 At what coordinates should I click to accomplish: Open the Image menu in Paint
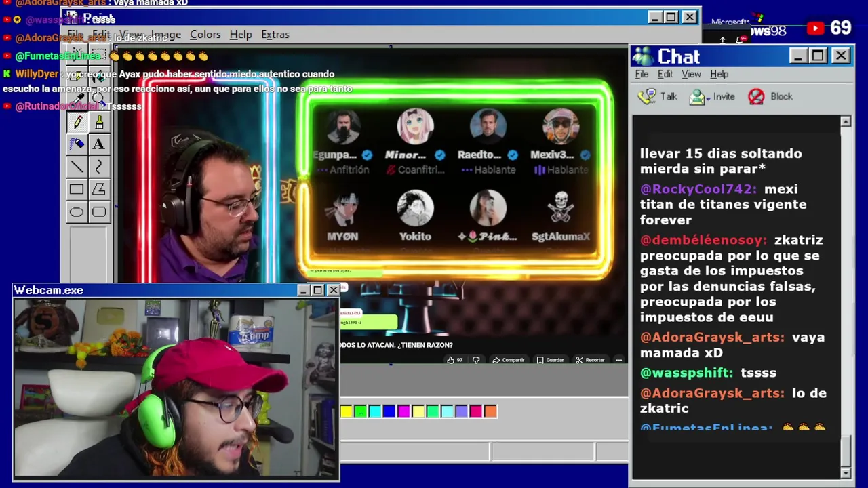coord(166,34)
